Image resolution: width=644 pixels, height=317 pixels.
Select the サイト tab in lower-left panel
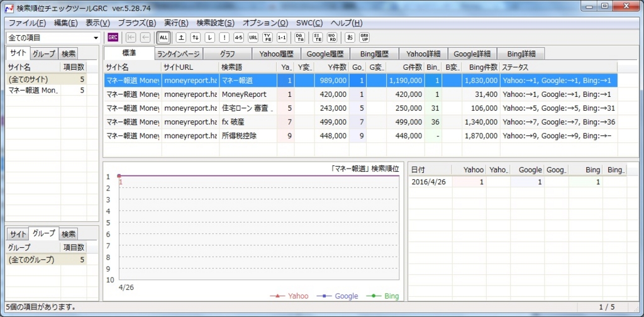pos(18,235)
